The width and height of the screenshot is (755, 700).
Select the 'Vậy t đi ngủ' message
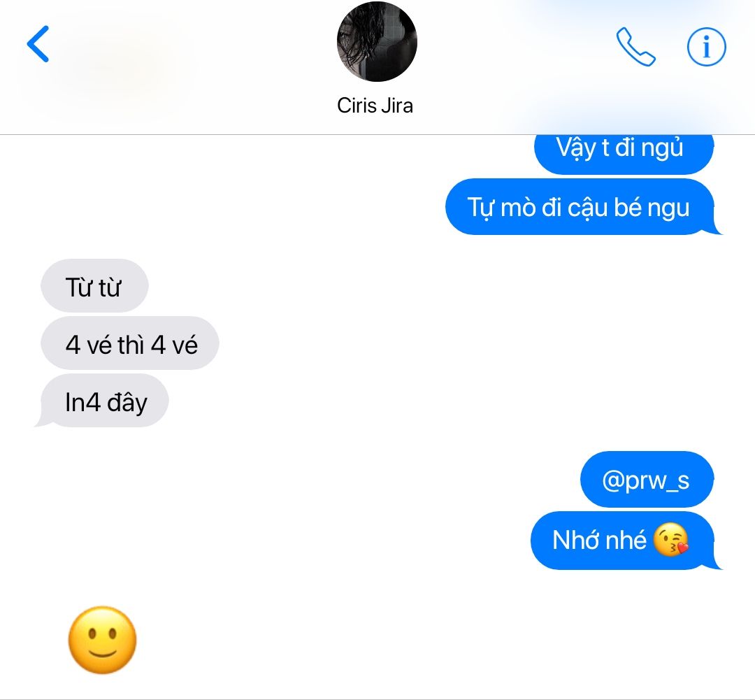point(624,153)
